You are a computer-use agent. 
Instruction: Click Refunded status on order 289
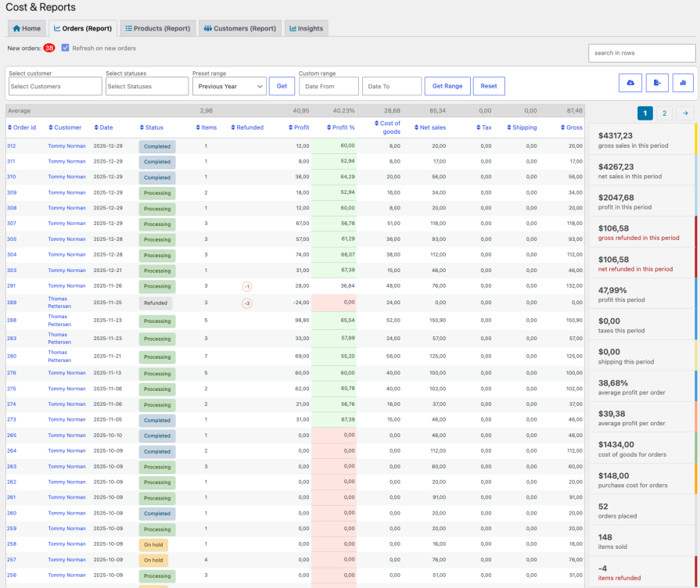(156, 303)
